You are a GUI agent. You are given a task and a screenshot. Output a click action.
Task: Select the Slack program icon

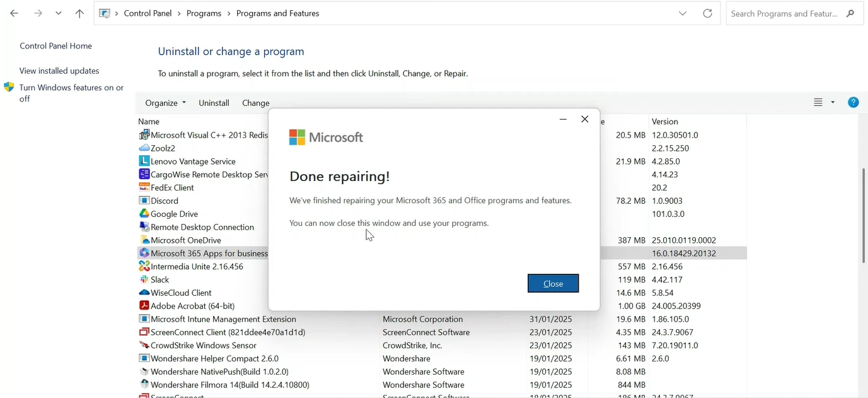[x=144, y=279]
